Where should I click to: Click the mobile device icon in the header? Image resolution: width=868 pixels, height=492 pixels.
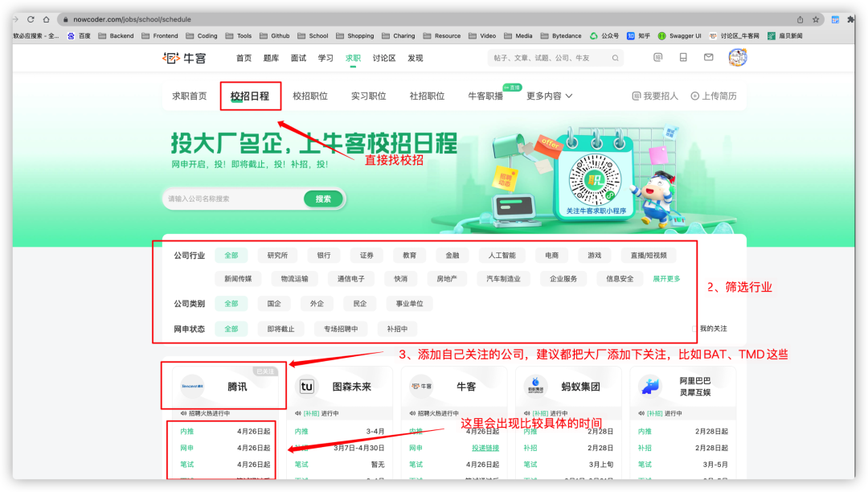click(683, 58)
